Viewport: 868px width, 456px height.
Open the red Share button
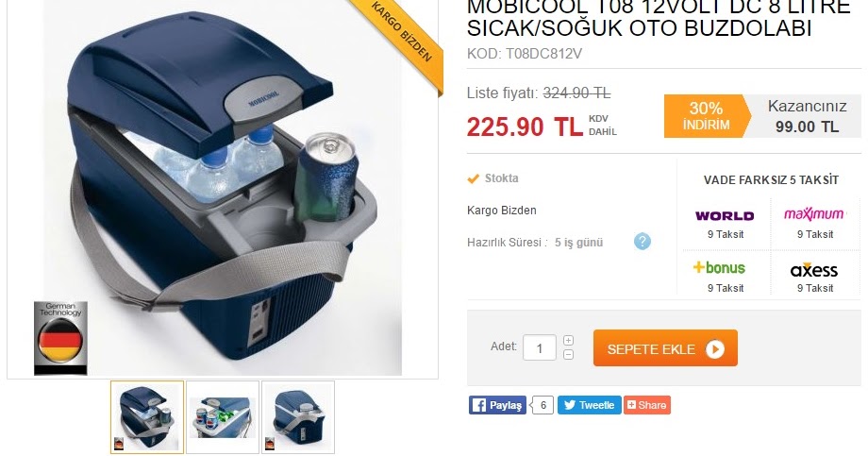tap(646, 405)
